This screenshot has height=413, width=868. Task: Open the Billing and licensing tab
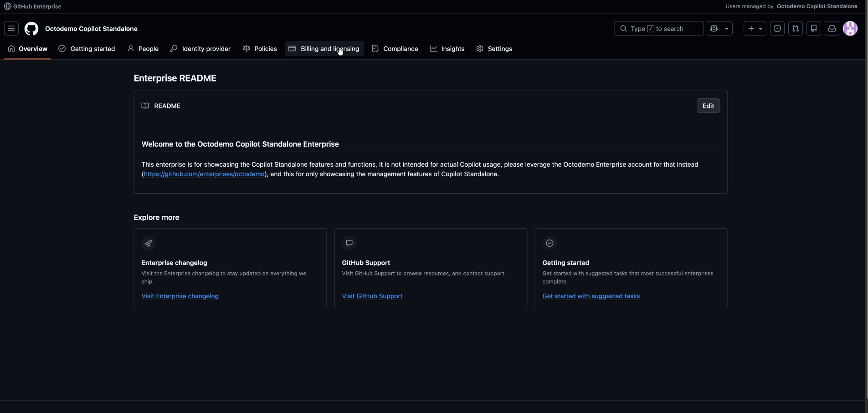324,49
